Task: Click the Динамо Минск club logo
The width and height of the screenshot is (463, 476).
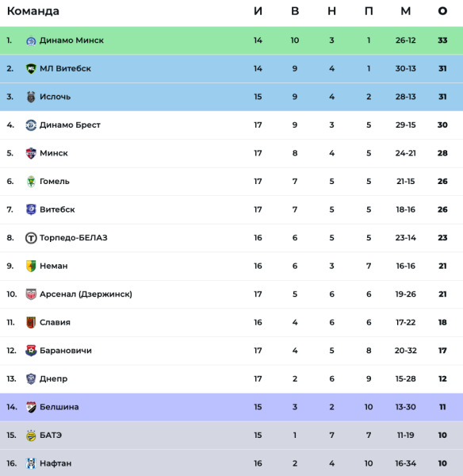Action: [x=31, y=40]
